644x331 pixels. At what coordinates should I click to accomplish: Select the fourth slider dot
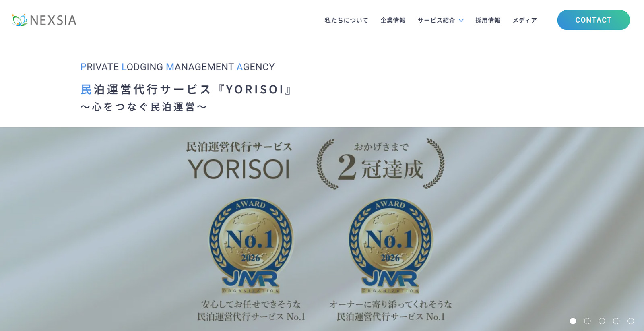[616, 321]
